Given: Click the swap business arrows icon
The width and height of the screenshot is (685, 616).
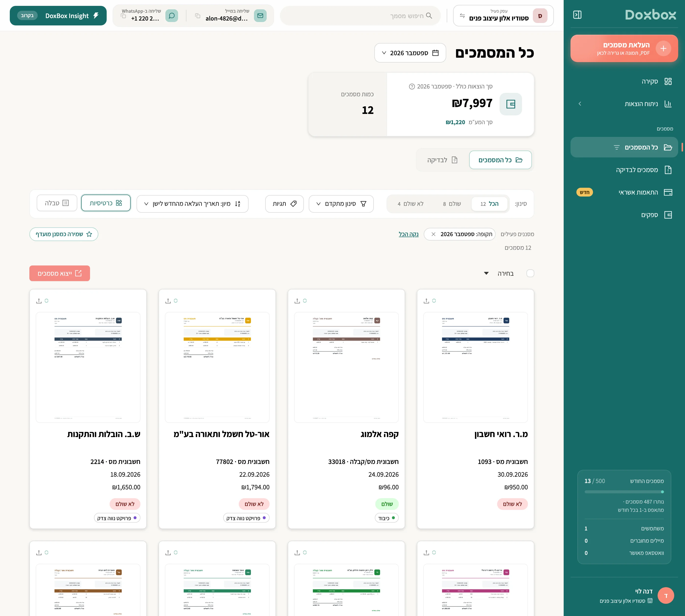Looking at the screenshot, I should tap(462, 16).
